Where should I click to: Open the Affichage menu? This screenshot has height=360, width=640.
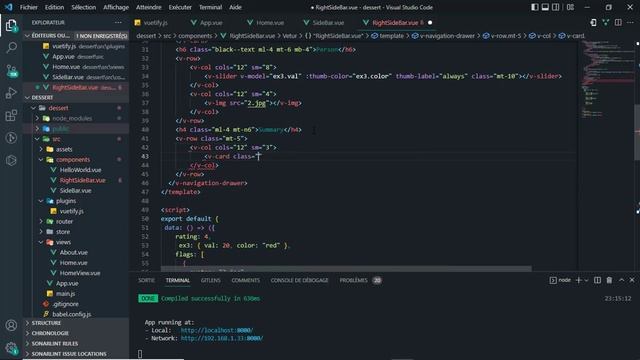[116, 7]
